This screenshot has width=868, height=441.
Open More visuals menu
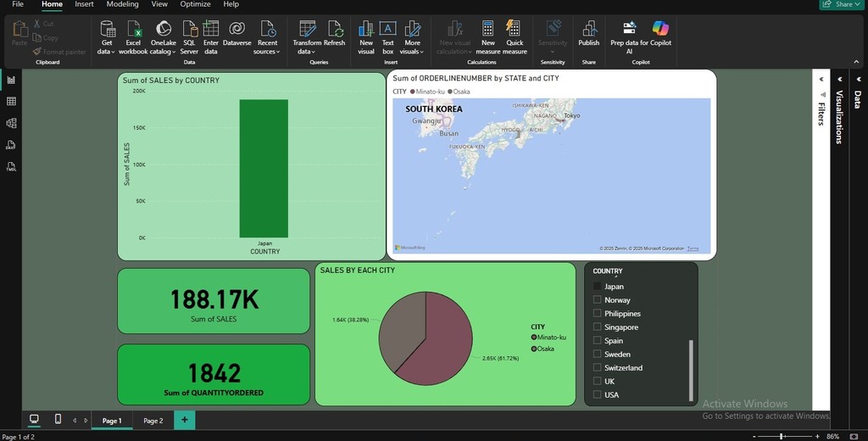(412, 37)
